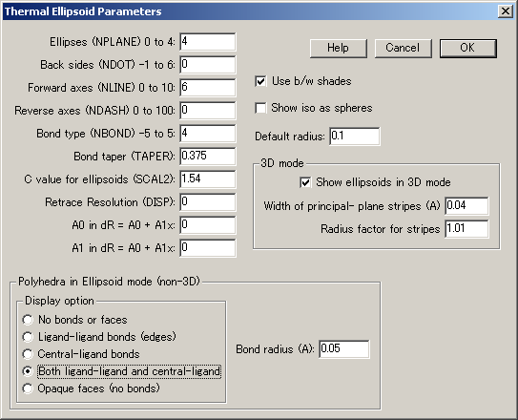
Task: Click the Bond taper (TAPER) field
Action: (x=208, y=157)
